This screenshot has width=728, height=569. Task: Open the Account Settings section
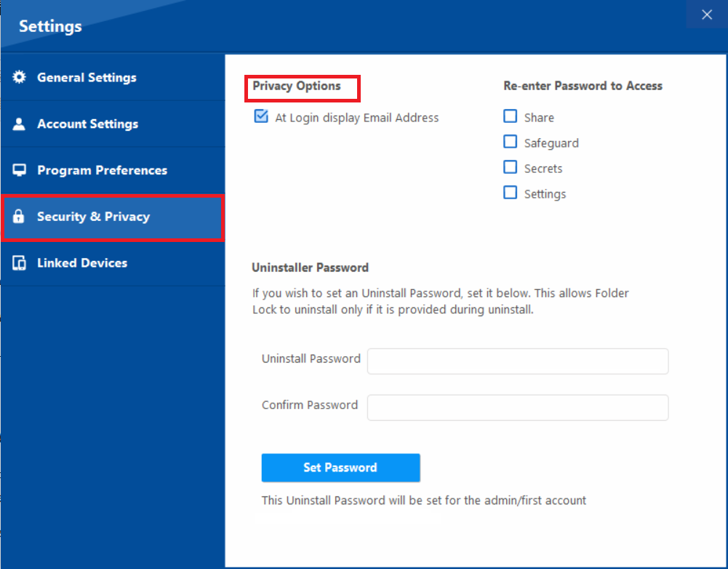point(87,124)
